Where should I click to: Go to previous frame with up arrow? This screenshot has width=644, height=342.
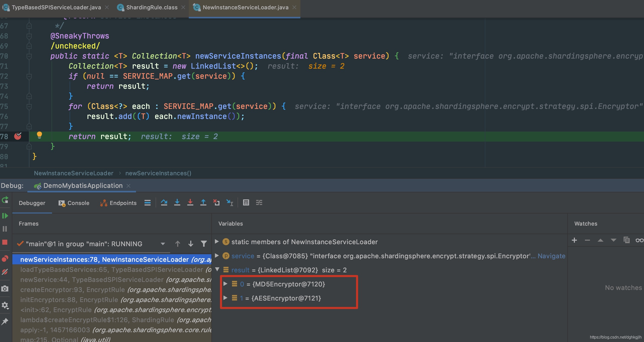coord(178,244)
